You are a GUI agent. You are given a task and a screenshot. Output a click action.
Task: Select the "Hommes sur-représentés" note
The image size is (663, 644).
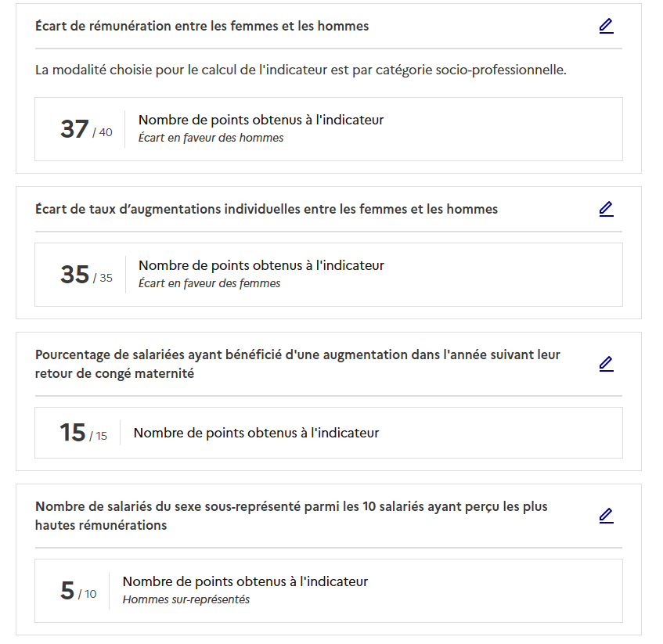pos(186,599)
